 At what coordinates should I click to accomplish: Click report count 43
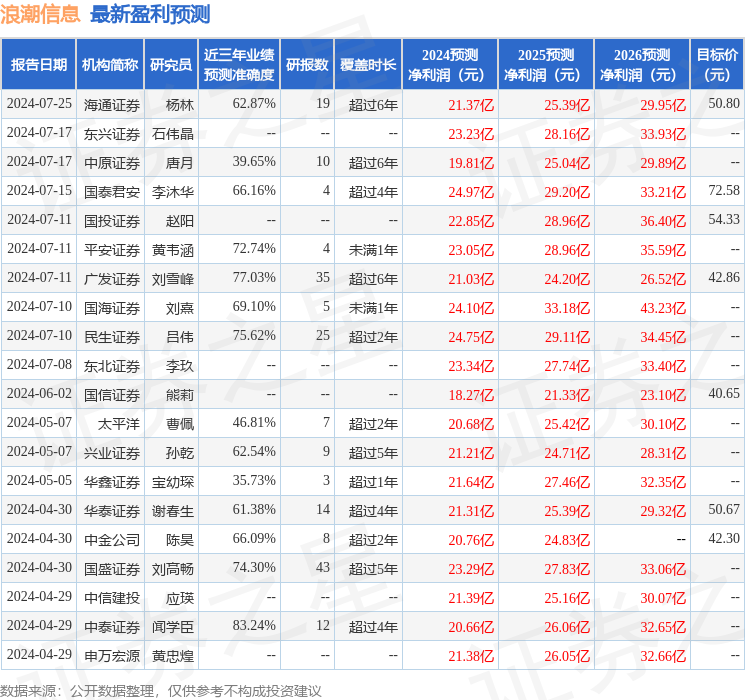click(x=323, y=567)
